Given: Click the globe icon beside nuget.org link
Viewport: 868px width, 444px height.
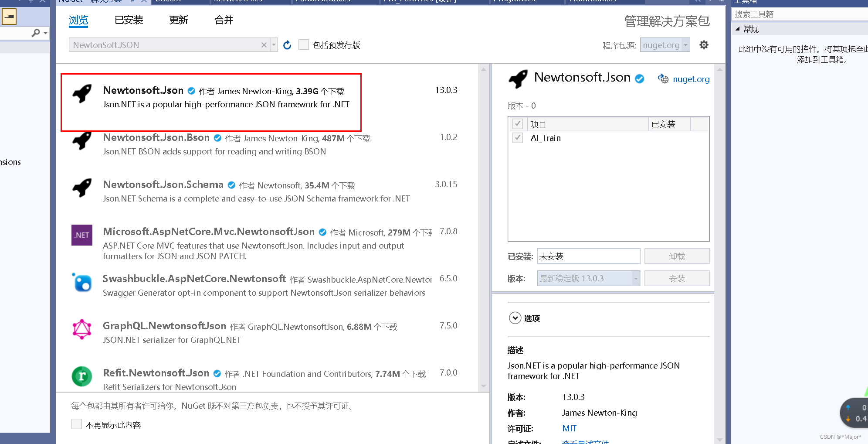Looking at the screenshot, I should point(663,79).
